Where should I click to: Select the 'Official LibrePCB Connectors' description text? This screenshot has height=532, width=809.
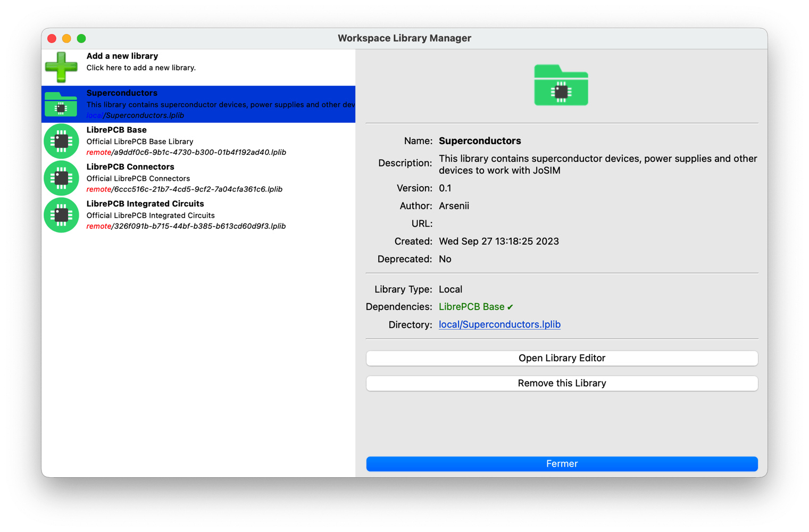[x=138, y=179]
